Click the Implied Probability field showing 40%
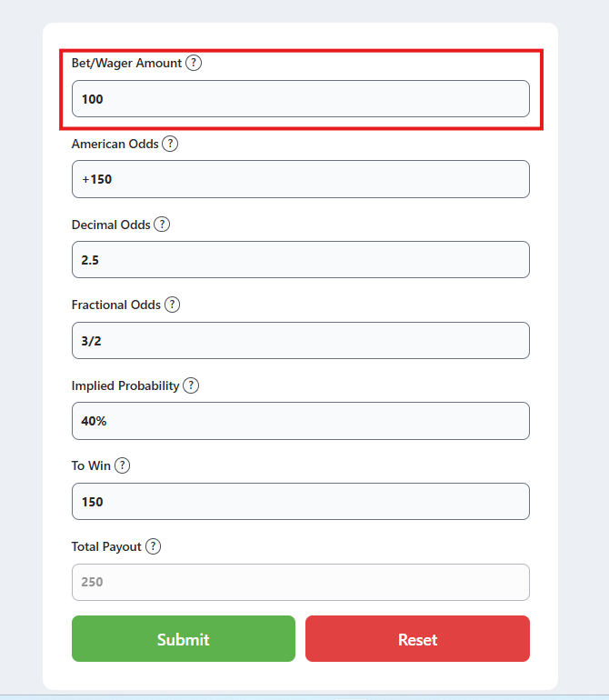 (301, 421)
